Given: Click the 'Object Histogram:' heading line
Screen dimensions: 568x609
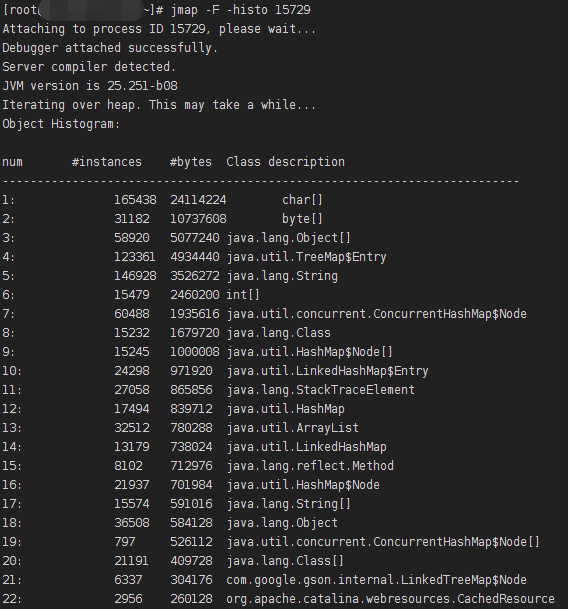Looking at the screenshot, I should pos(61,124).
